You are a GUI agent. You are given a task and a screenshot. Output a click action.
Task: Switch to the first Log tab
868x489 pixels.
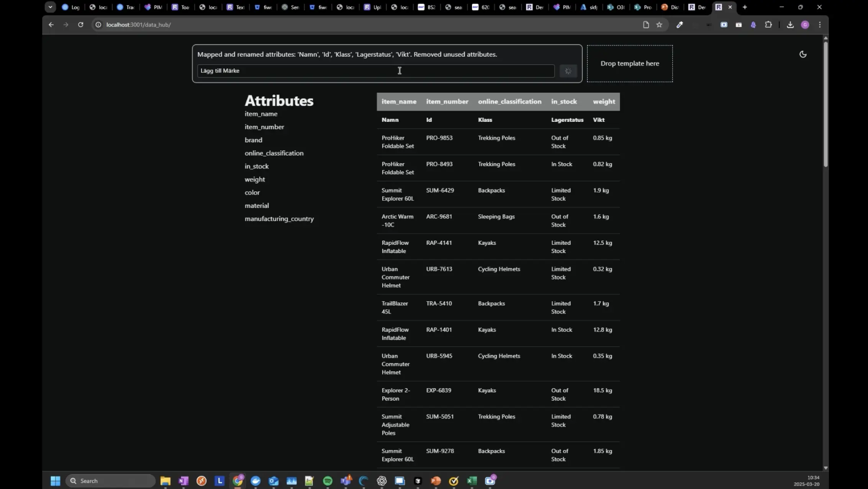click(x=71, y=7)
